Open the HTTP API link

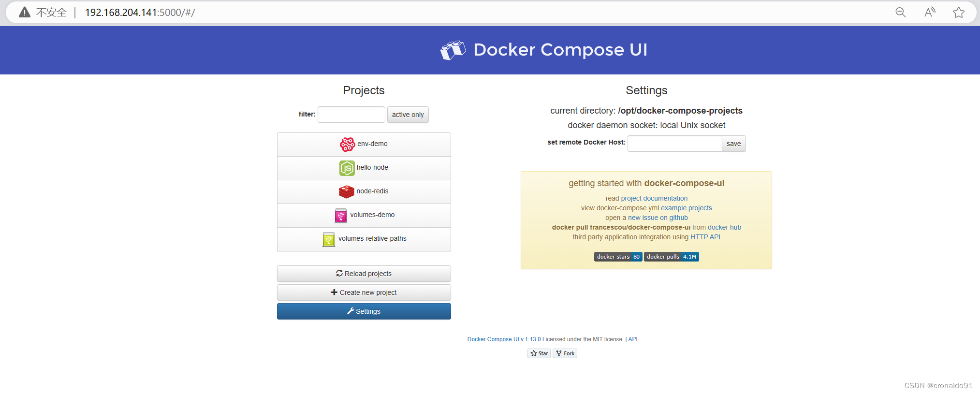[x=705, y=237]
